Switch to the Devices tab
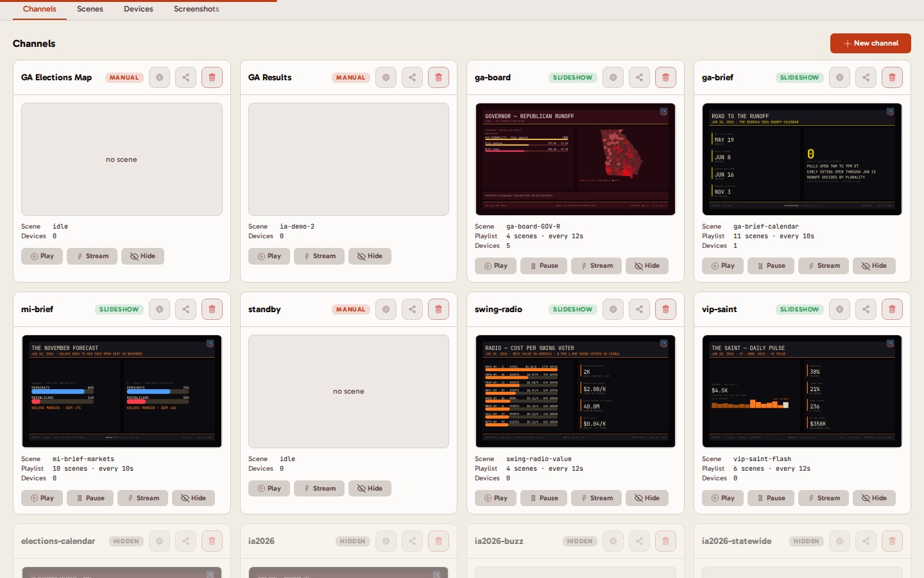Image resolution: width=924 pixels, height=578 pixels. pos(139,9)
